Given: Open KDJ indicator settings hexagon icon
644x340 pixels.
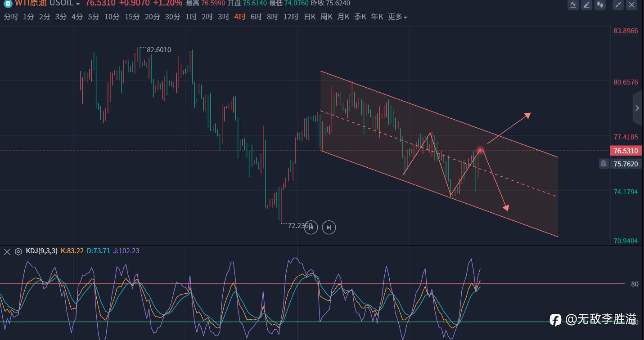Looking at the screenshot, I should (18, 251).
